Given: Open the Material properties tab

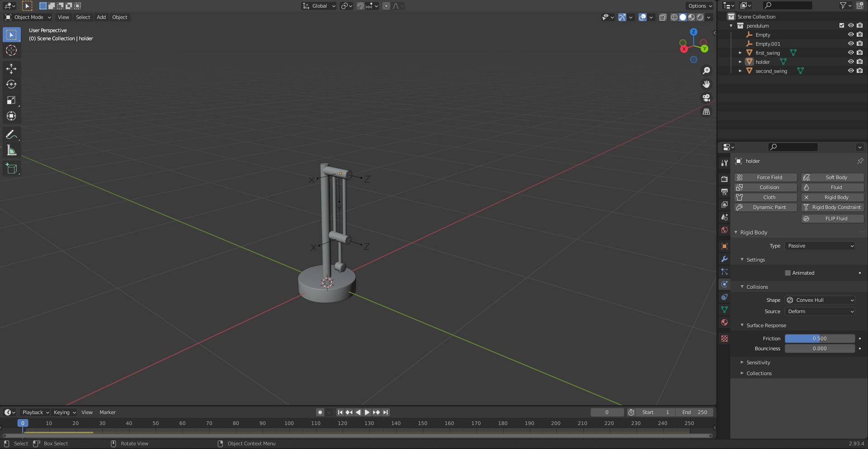Looking at the screenshot, I should 724,322.
